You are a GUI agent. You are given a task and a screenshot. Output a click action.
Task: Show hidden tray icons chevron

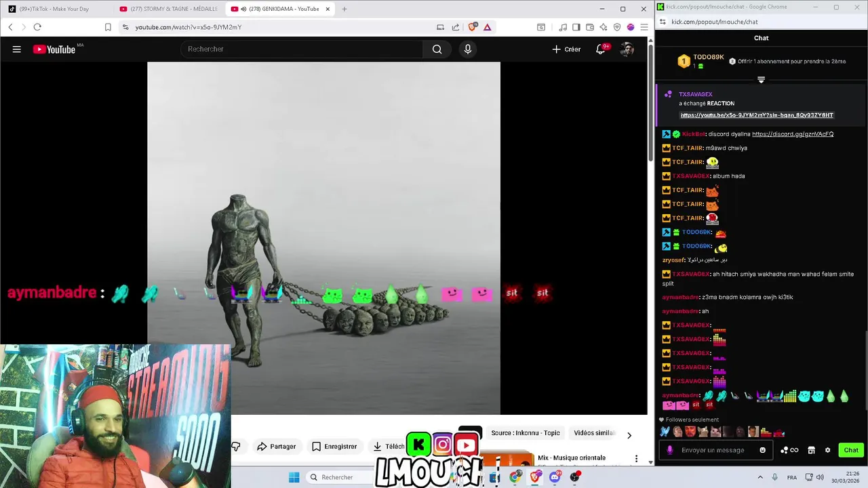pos(760,477)
